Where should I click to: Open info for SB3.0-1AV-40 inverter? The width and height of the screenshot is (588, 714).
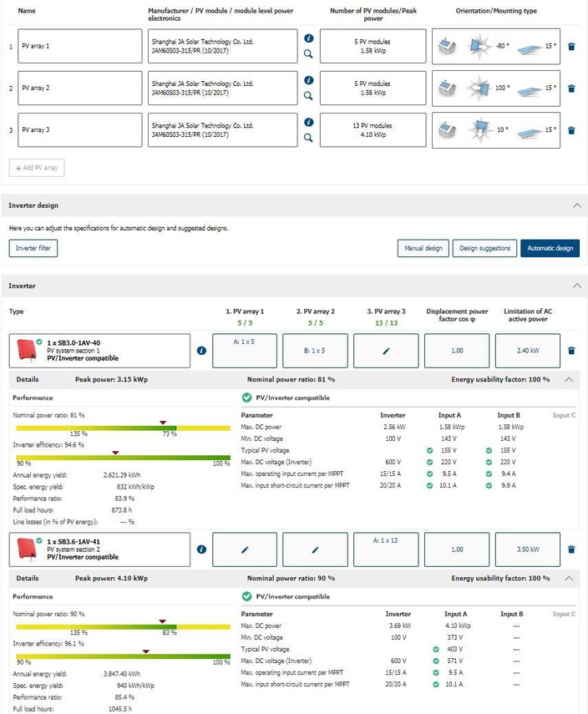pos(201,351)
